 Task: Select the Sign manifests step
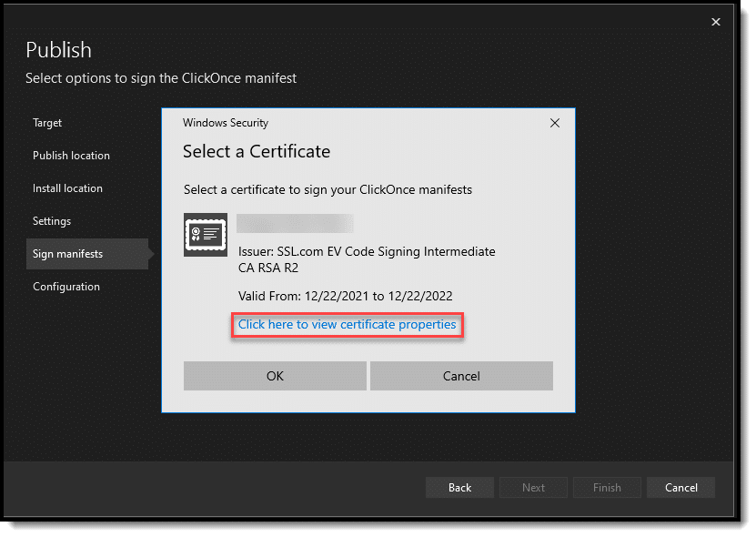point(67,254)
